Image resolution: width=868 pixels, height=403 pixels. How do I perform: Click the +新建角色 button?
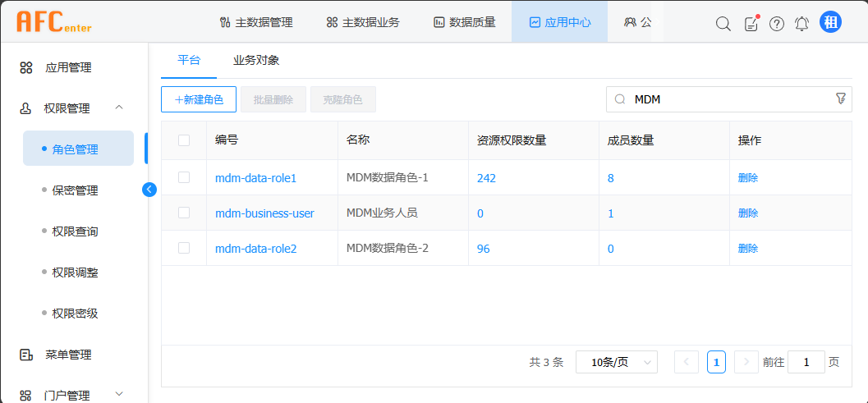pyautogui.click(x=199, y=99)
